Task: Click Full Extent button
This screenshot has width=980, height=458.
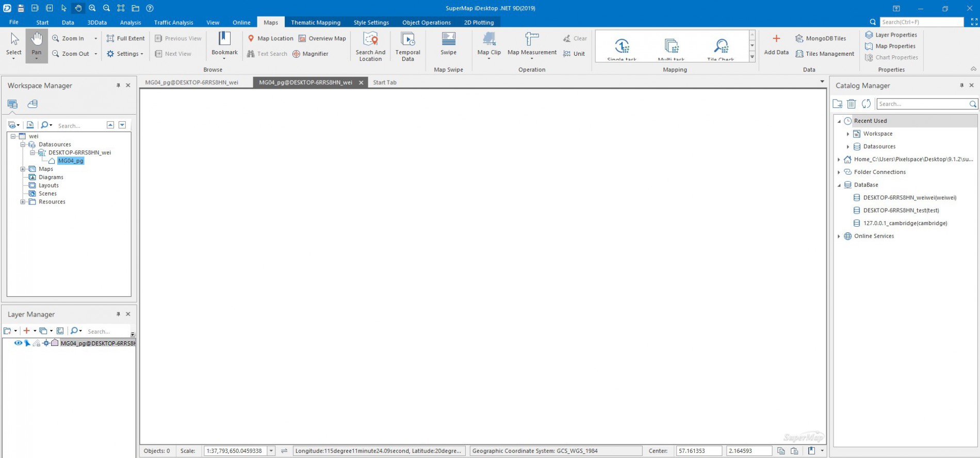Action: [x=126, y=38]
